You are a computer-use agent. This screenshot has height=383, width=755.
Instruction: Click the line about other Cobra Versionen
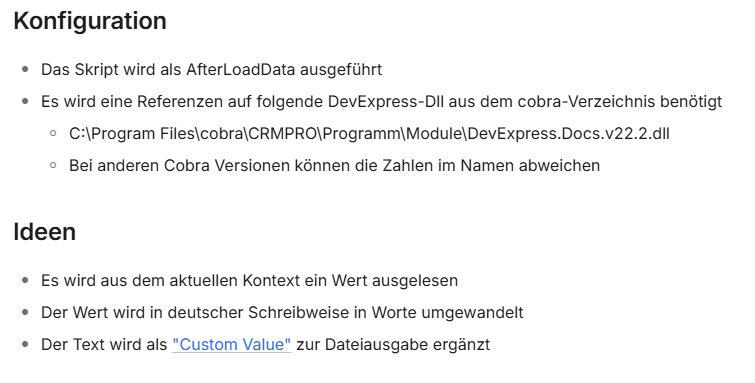pos(335,166)
